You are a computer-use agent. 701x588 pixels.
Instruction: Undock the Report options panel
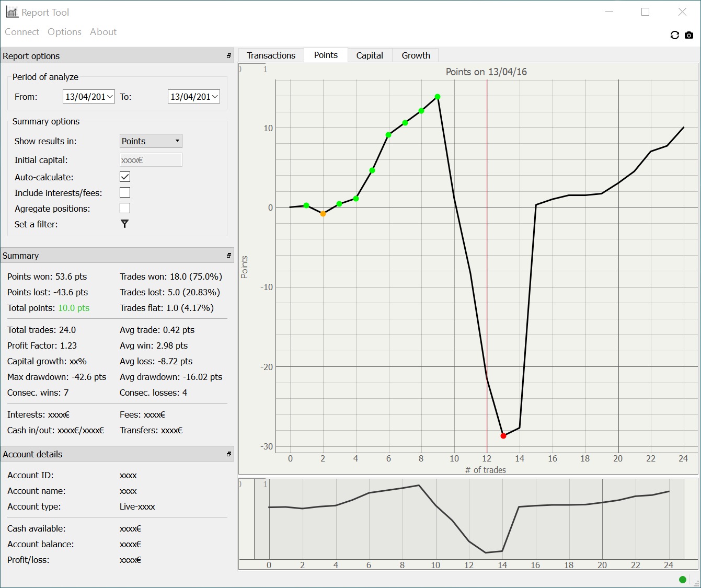point(229,55)
